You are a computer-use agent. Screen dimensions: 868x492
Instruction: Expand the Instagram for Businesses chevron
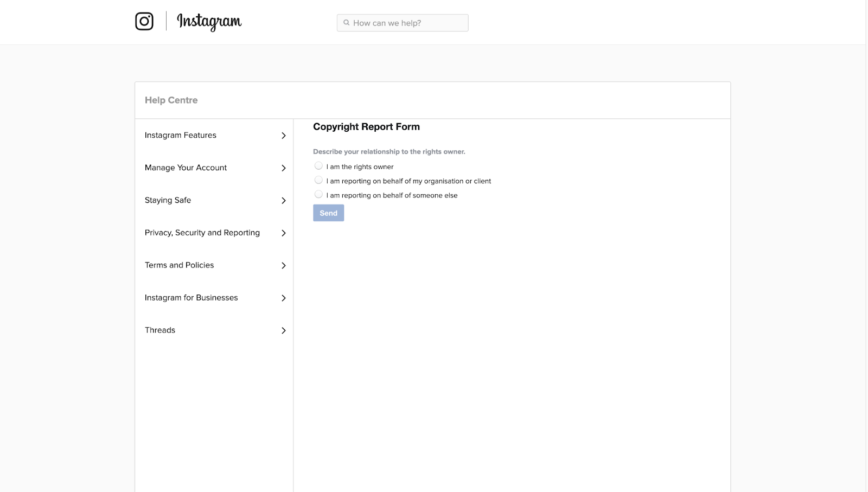coord(283,298)
